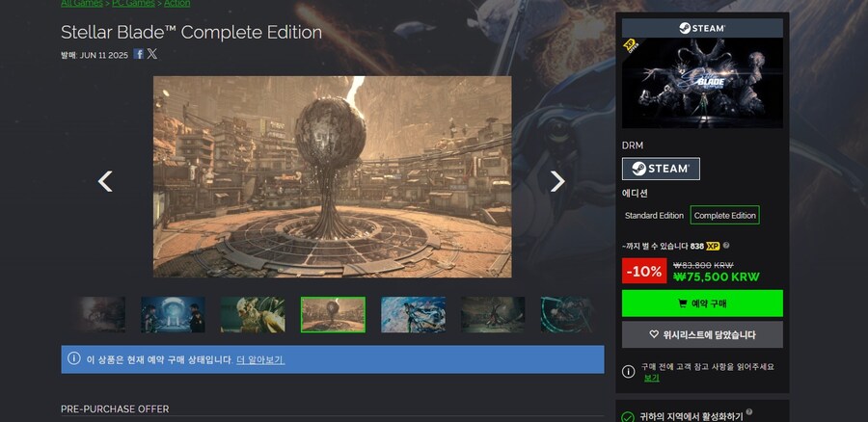The image size is (868, 422).
Task: Click the info icon beside purchase notice
Action: (x=628, y=372)
